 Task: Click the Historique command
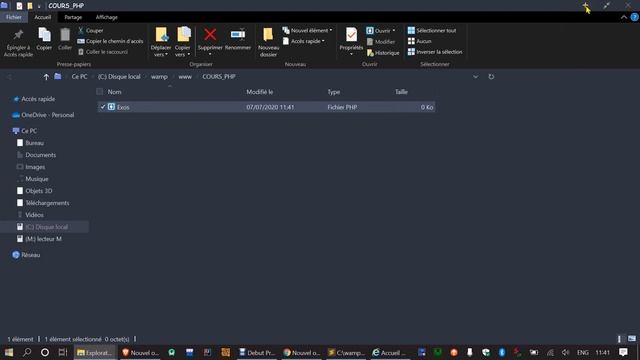(x=383, y=53)
